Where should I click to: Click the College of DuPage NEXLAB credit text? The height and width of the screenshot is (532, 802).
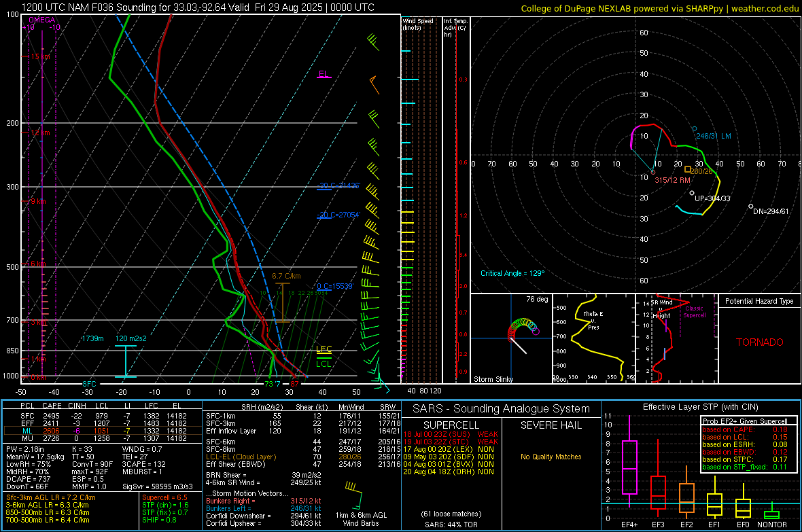click(x=659, y=8)
